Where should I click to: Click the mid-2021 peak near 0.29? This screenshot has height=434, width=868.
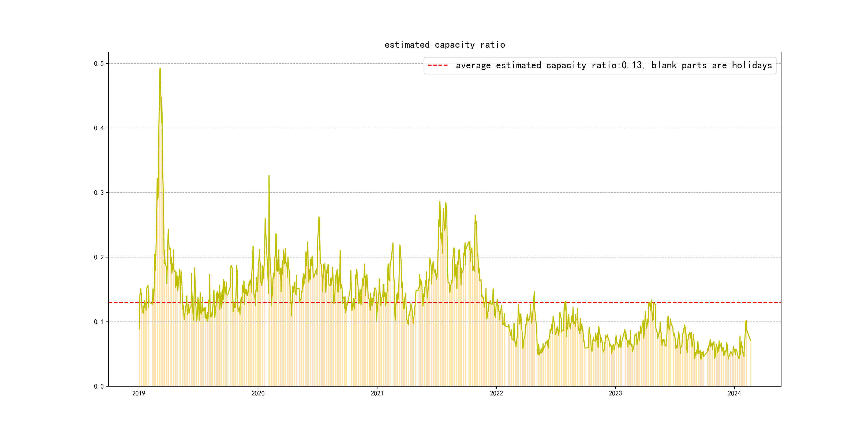click(x=440, y=202)
